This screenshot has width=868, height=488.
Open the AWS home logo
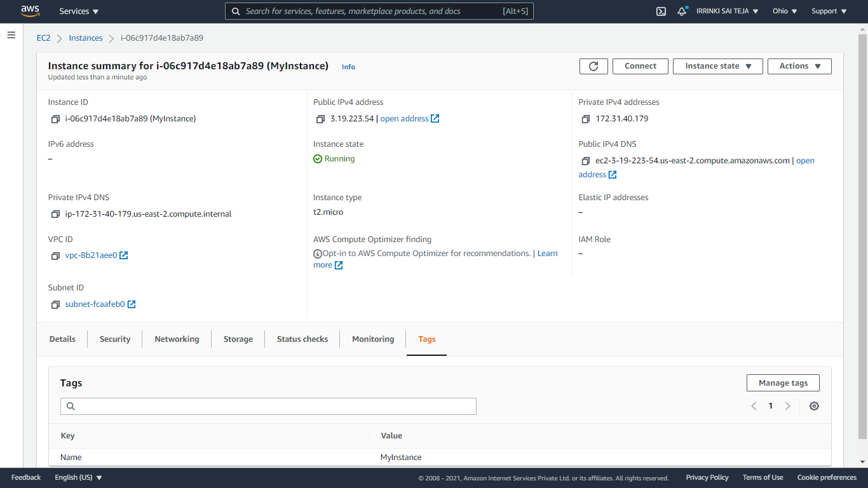(x=30, y=11)
